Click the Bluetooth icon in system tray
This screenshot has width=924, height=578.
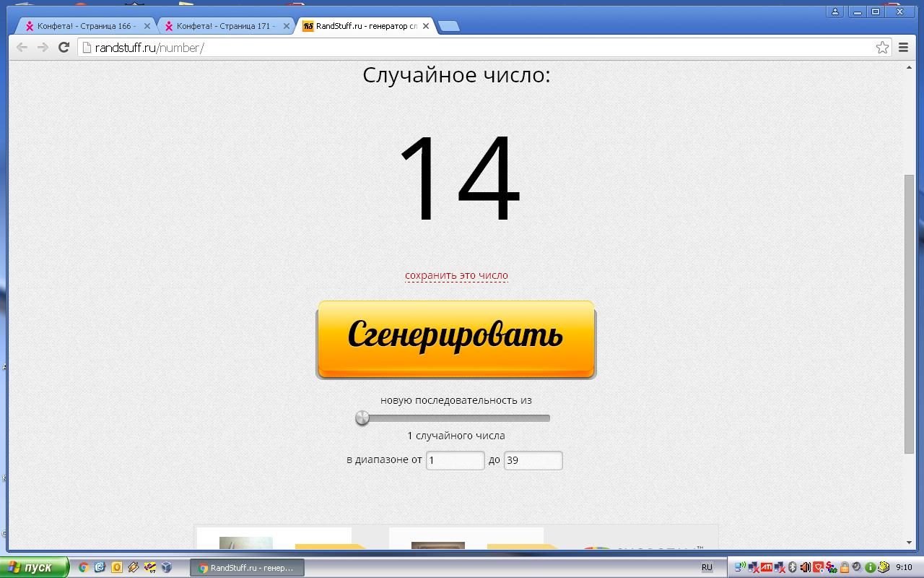(792, 567)
